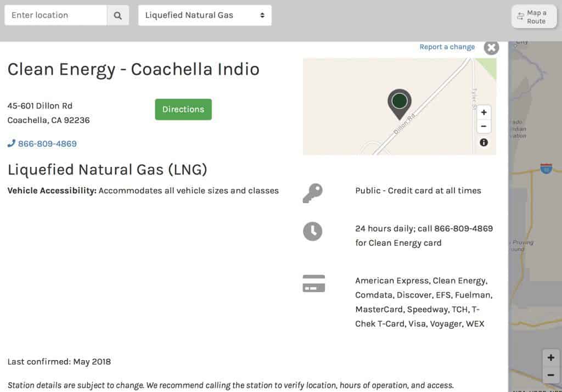Open the map attribution info icon
The width and height of the screenshot is (562, 392).
484,142
